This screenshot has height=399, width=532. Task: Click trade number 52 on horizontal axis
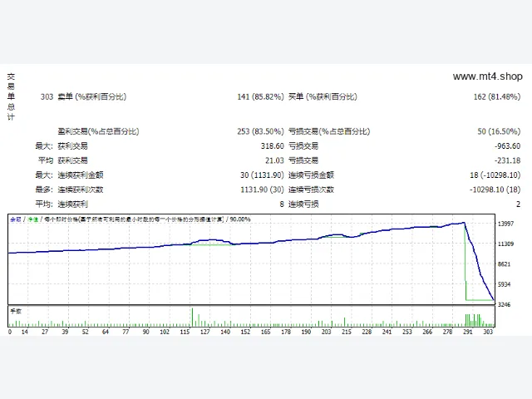(85, 332)
